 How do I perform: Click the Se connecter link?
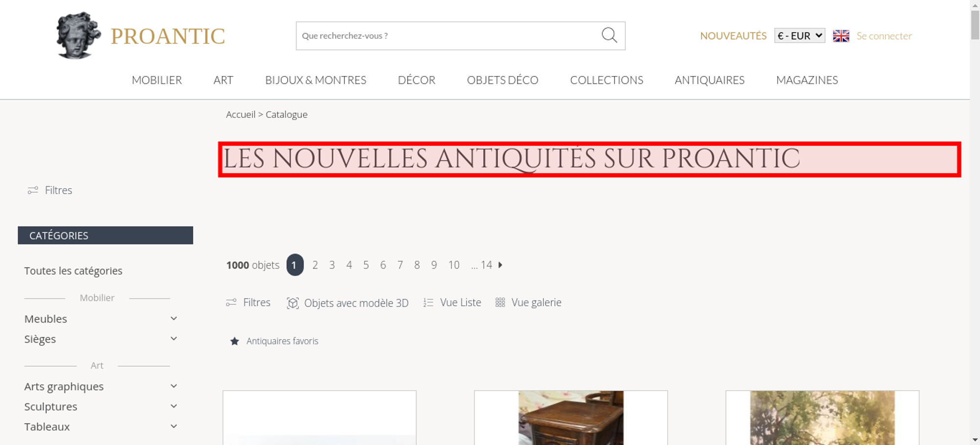[x=884, y=36]
